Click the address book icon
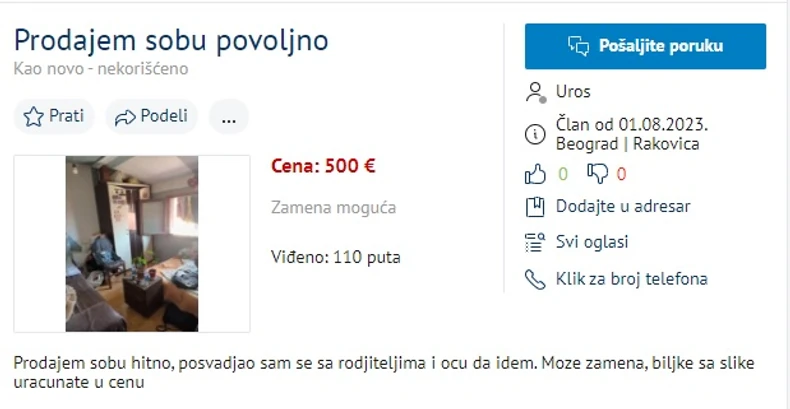Screen dimensions: 790x409 point(535,207)
